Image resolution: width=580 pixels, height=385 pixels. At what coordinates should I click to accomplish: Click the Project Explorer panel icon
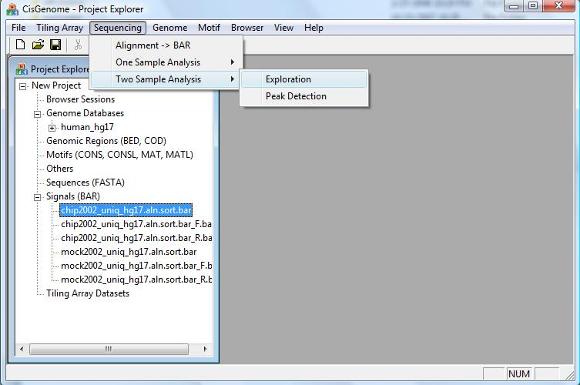21,69
